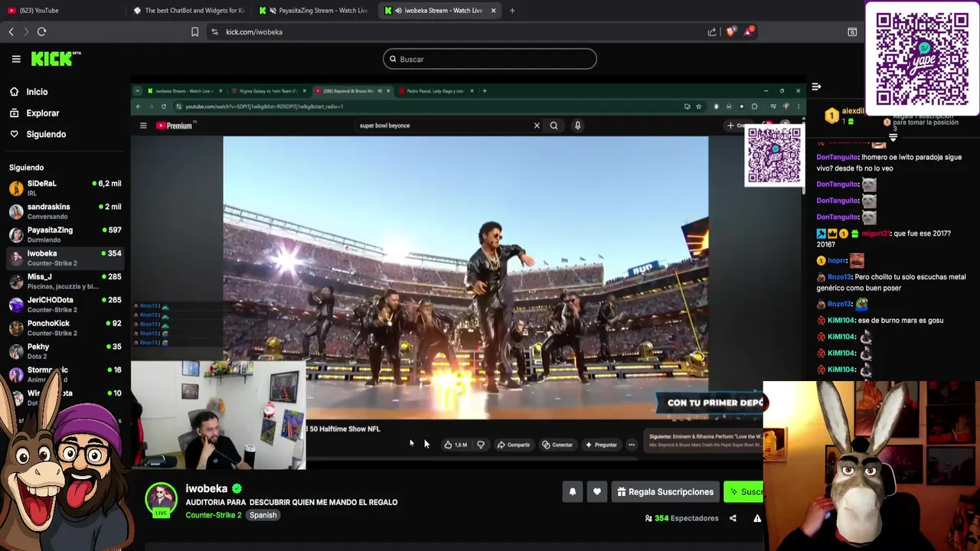980x551 pixels.
Task: Unmute the PayasitaZing Stream tab speaker icon
Action: 273,11
